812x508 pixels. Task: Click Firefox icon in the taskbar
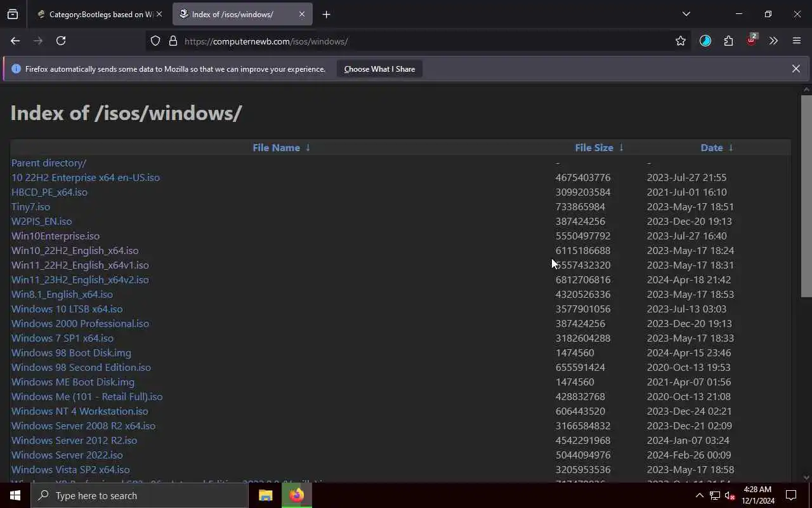pyautogui.click(x=296, y=495)
